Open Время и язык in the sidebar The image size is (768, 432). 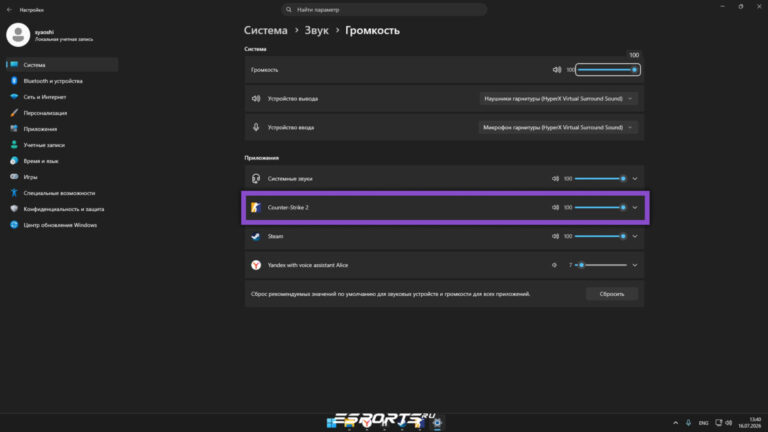click(x=62, y=161)
